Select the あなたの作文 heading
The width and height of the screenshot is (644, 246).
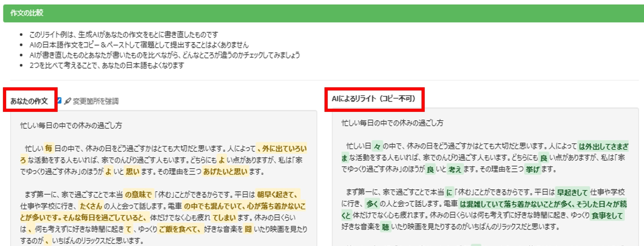click(x=29, y=101)
